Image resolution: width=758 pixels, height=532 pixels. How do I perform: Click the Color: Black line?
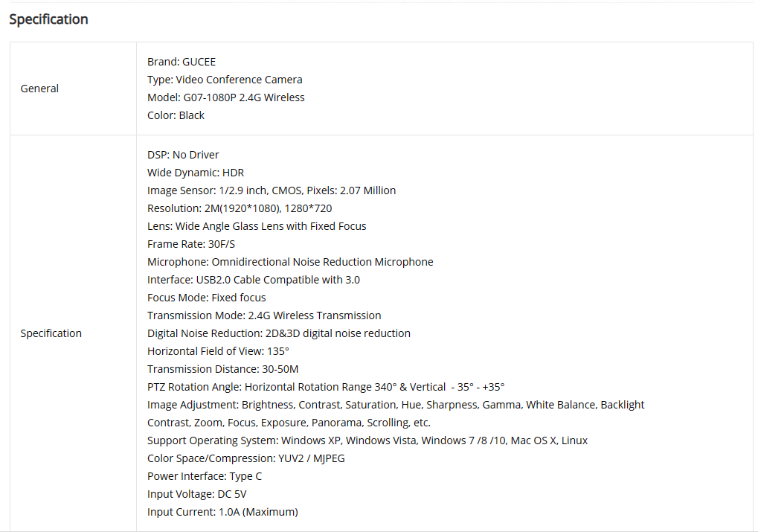click(x=176, y=115)
